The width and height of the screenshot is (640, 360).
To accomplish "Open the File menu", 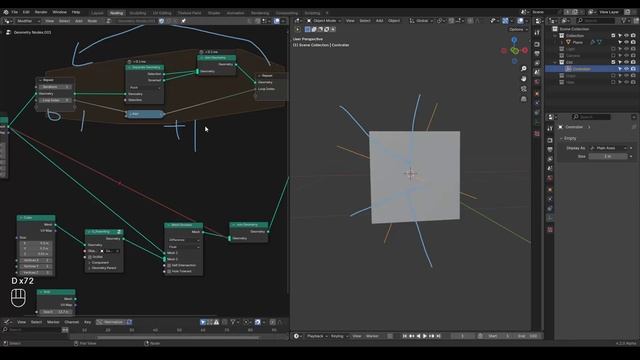I will pyautogui.click(x=15, y=12).
